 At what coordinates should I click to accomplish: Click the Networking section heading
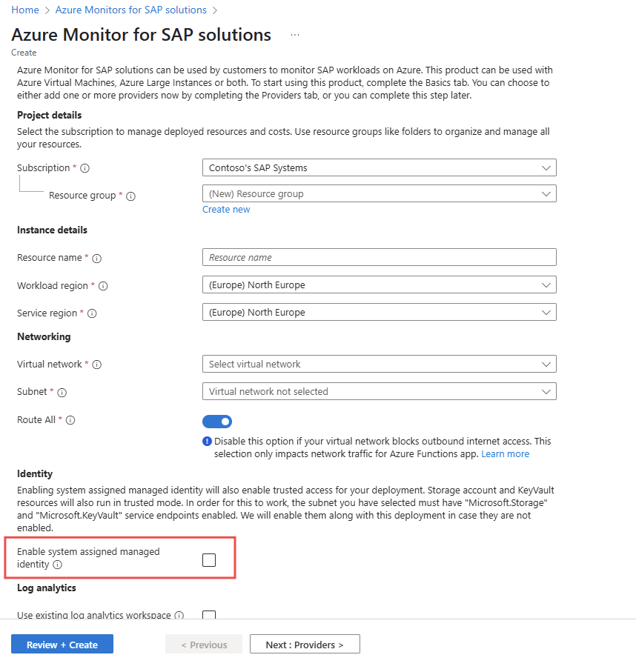pos(44,337)
